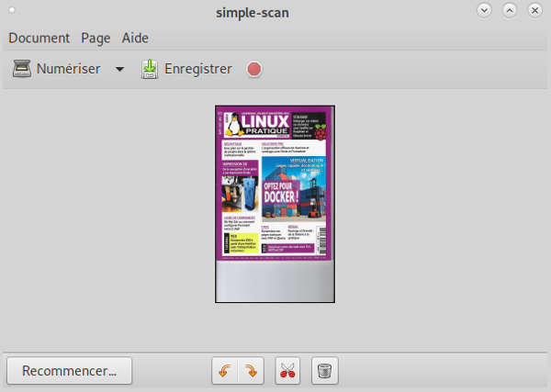
Task: Select the scanned Linux Pratique page thumbnail
Action: pyautogui.click(x=275, y=204)
